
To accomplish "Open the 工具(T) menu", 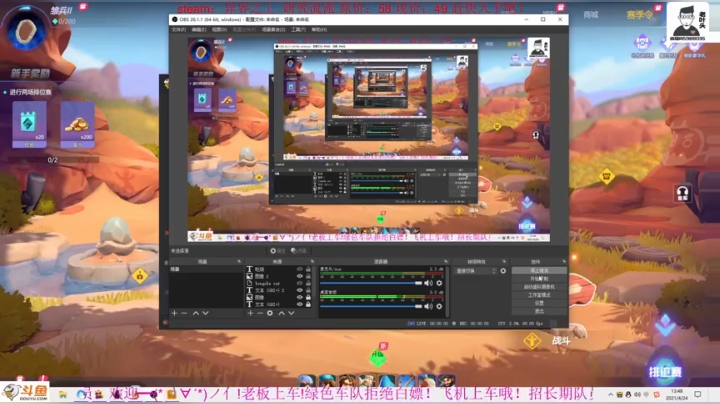I will click(298, 30).
